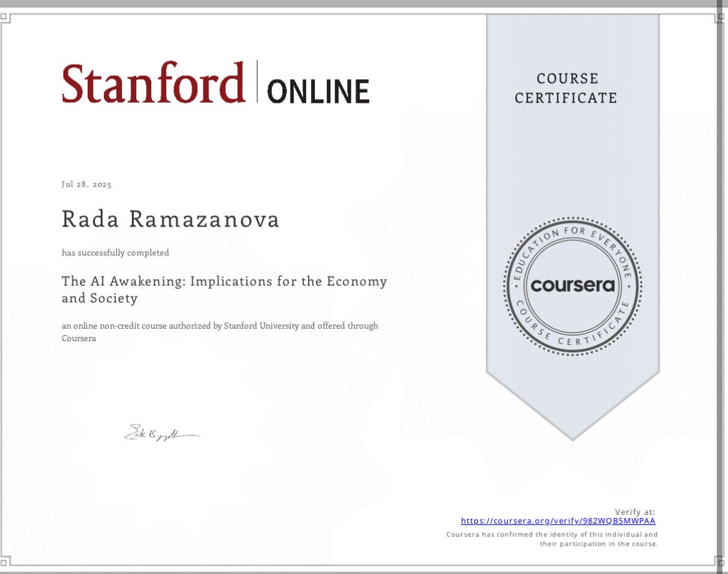Viewport: 728px width, 574px height.
Task: Click the identity confirmation statement
Action: (552, 539)
